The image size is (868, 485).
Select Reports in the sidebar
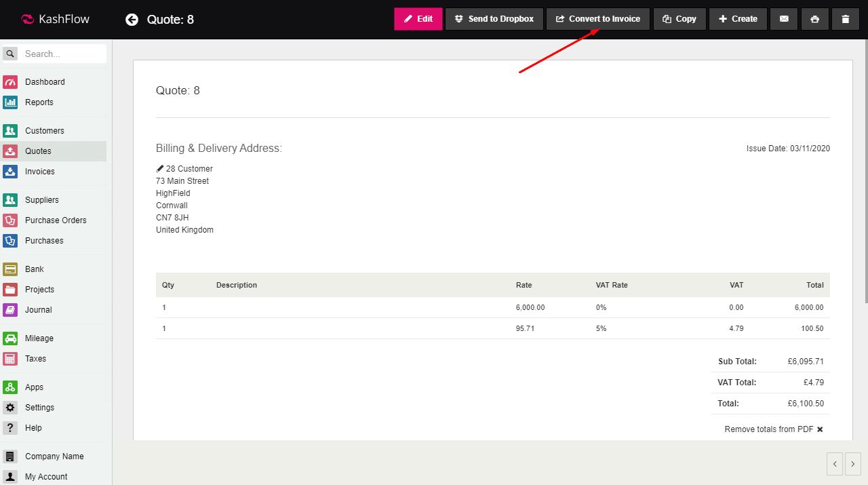pos(39,102)
